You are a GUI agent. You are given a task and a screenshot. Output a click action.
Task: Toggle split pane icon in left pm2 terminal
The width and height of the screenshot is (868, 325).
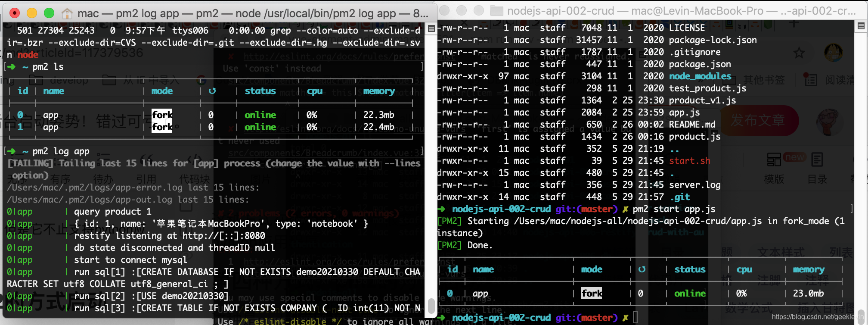click(x=431, y=29)
